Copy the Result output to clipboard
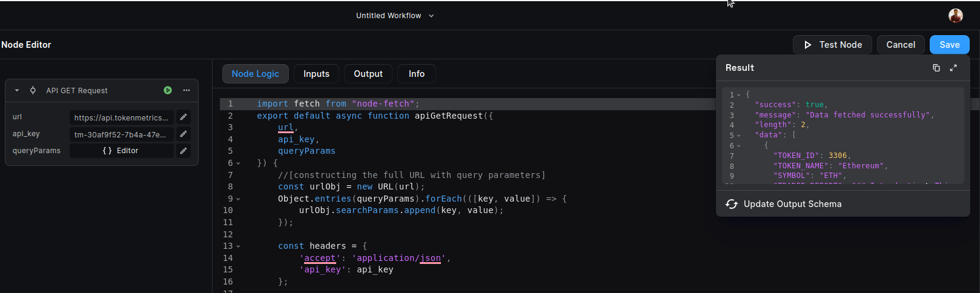 coord(936,68)
